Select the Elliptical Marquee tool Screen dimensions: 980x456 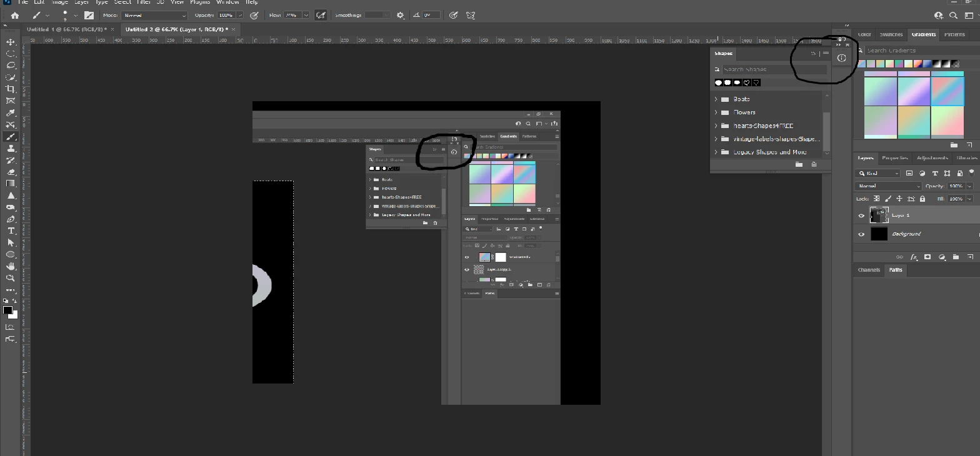[11, 54]
